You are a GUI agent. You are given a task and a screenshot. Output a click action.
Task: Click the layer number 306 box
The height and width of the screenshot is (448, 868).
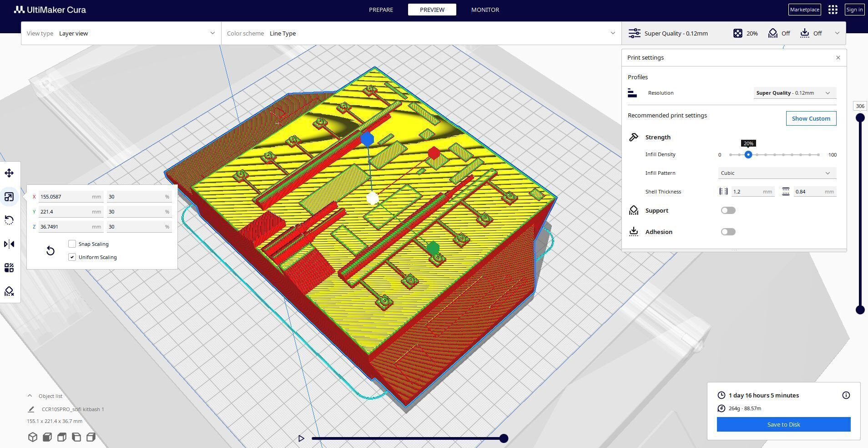[860, 106]
